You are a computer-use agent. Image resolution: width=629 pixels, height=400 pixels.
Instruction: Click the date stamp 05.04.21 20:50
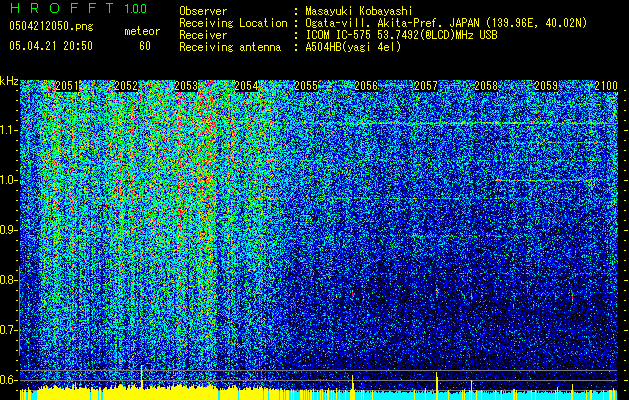[51, 46]
